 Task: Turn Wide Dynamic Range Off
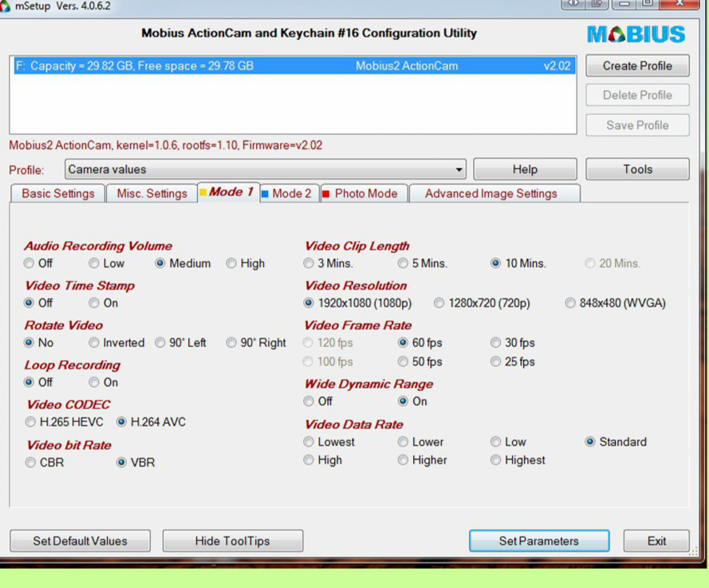click(309, 401)
